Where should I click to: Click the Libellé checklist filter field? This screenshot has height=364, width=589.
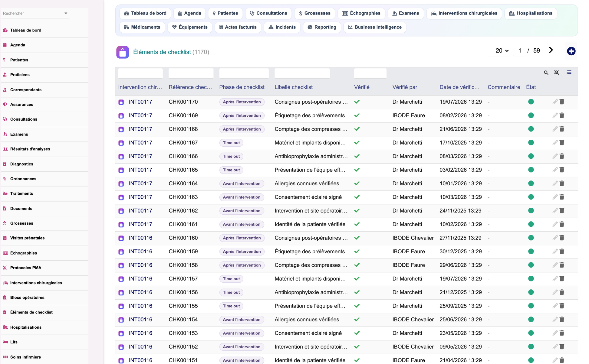[x=302, y=73]
